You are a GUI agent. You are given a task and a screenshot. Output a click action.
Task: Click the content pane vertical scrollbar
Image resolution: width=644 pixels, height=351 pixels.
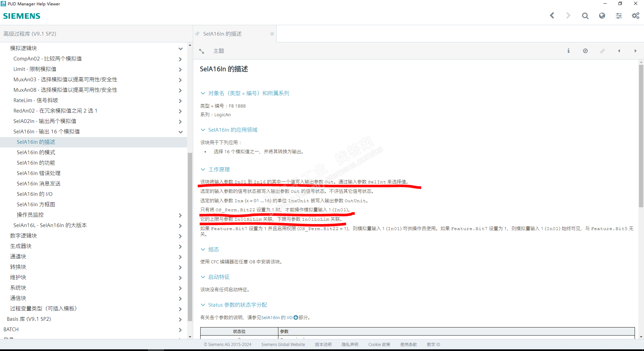click(641, 136)
